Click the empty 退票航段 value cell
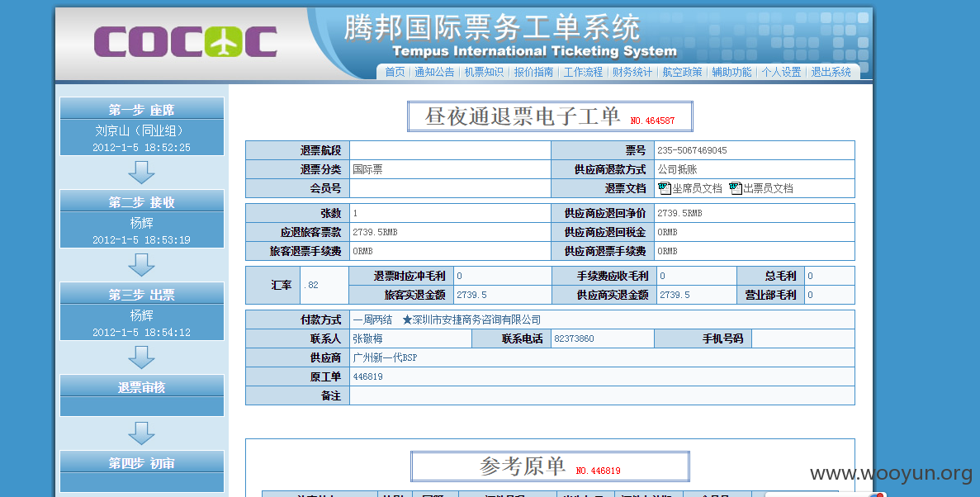 tap(450, 150)
